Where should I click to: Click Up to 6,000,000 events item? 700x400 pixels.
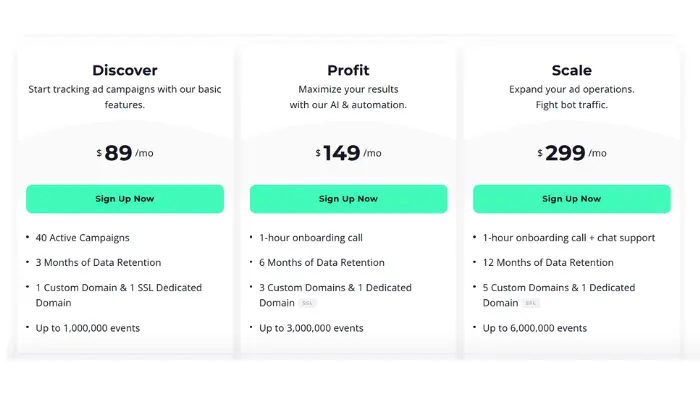click(x=534, y=328)
